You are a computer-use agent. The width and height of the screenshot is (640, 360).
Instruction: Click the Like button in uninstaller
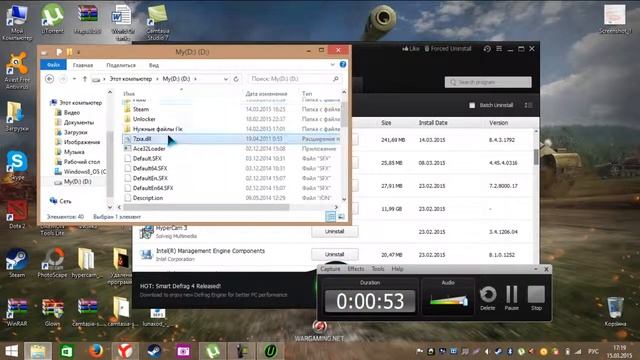[x=411, y=49]
